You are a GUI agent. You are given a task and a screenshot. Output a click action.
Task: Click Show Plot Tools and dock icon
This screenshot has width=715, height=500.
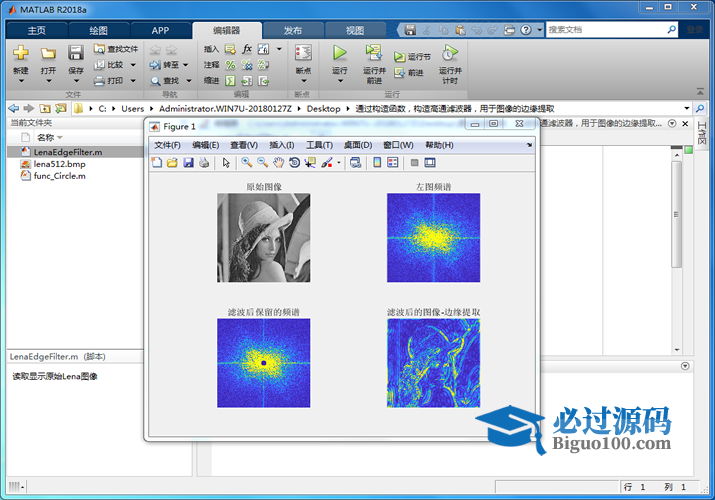[x=430, y=162]
